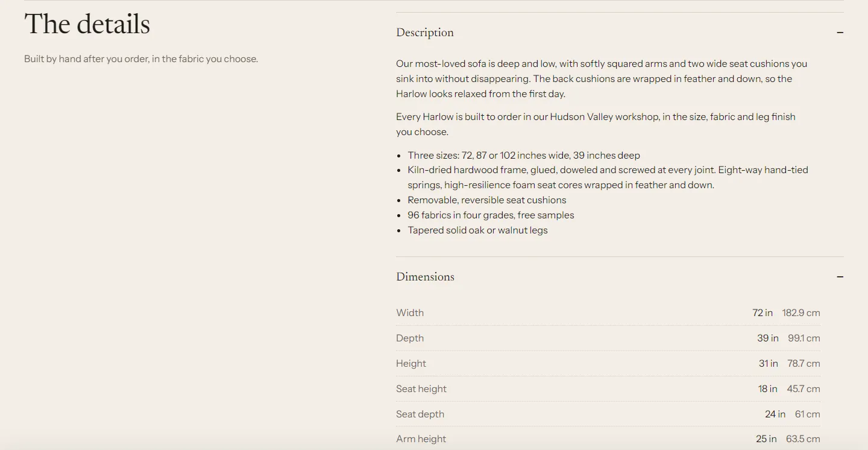Click the Arm height row label
Image resolution: width=868 pixels, height=450 pixels.
point(421,439)
